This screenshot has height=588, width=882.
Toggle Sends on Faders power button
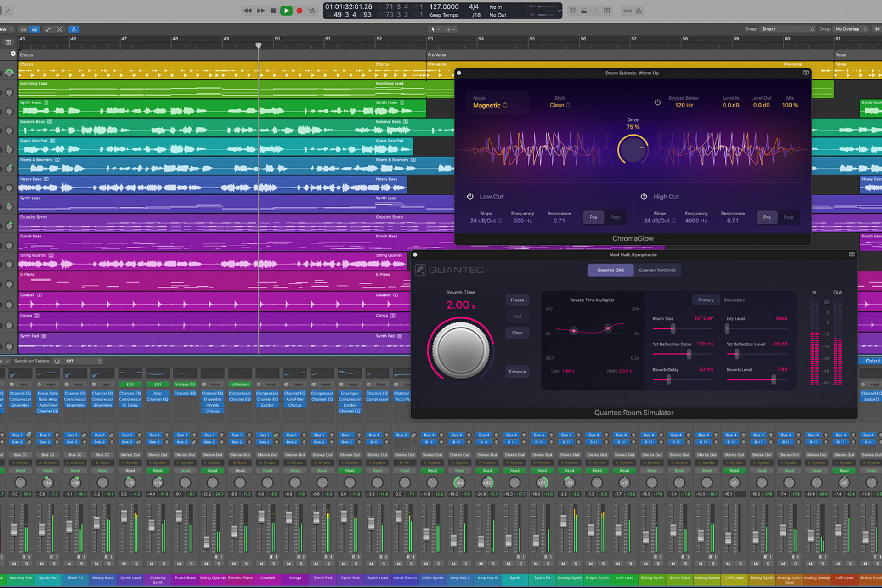click(x=57, y=361)
